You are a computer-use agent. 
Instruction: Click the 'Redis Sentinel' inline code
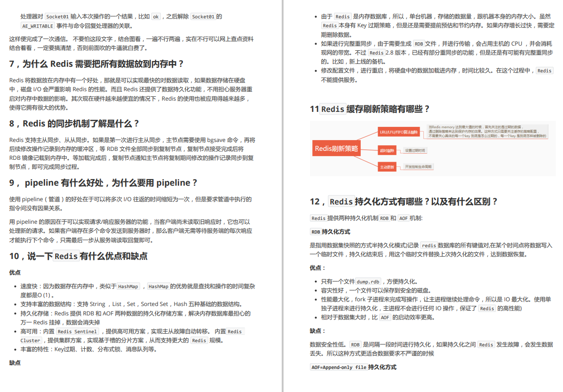click(x=77, y=331)
